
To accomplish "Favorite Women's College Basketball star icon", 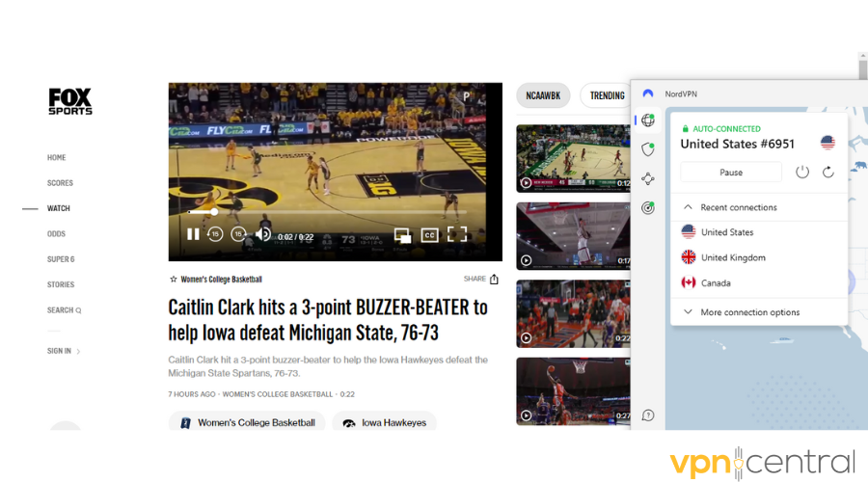I will [174, 280].
